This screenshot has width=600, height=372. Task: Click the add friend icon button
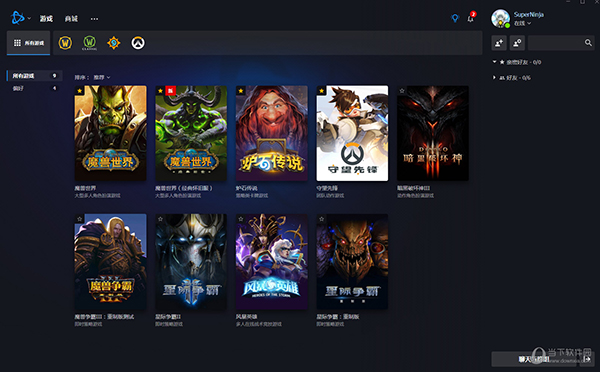[x=499, y=43]
